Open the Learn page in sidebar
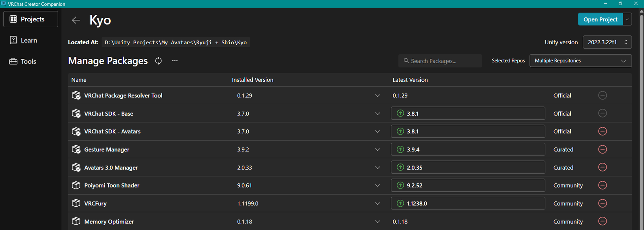The image size is (644, 230). click(x=31, y=40)
